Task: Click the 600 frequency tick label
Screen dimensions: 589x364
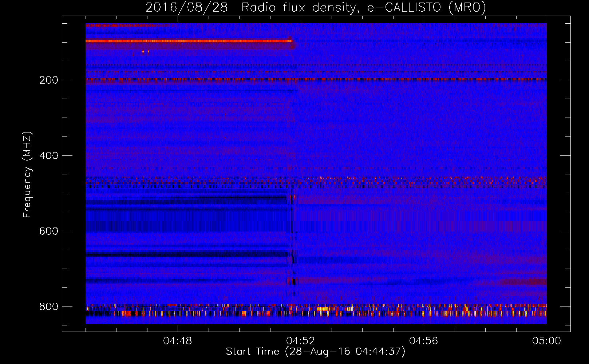Action: point(48,232)
